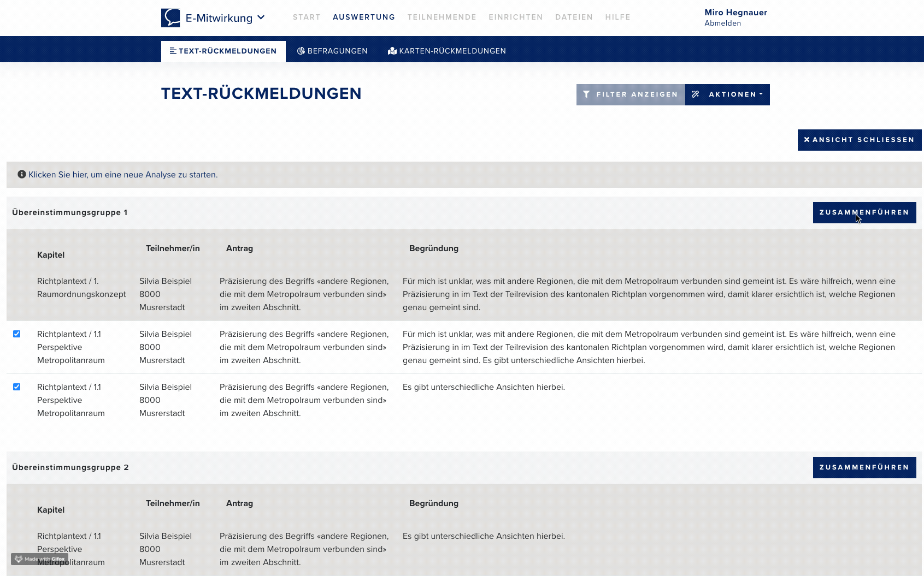Open DATEIEN navigation item
The width and height of the screenshot is (924, 576).
click(574, 17)
